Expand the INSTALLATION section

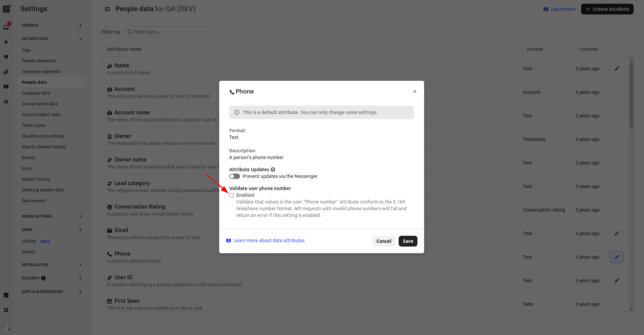tap(52, 265)
